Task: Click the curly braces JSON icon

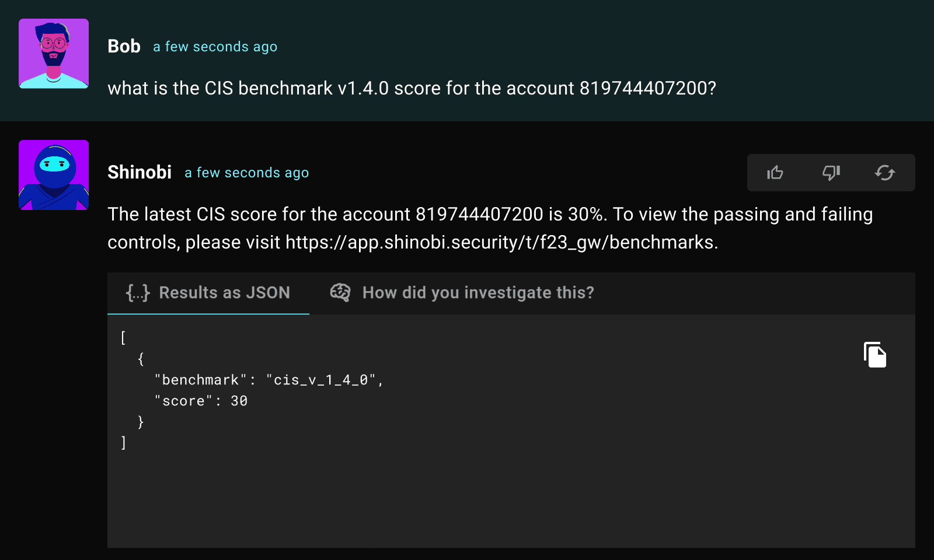Action: pyautogui.click(x=138, y=293)
